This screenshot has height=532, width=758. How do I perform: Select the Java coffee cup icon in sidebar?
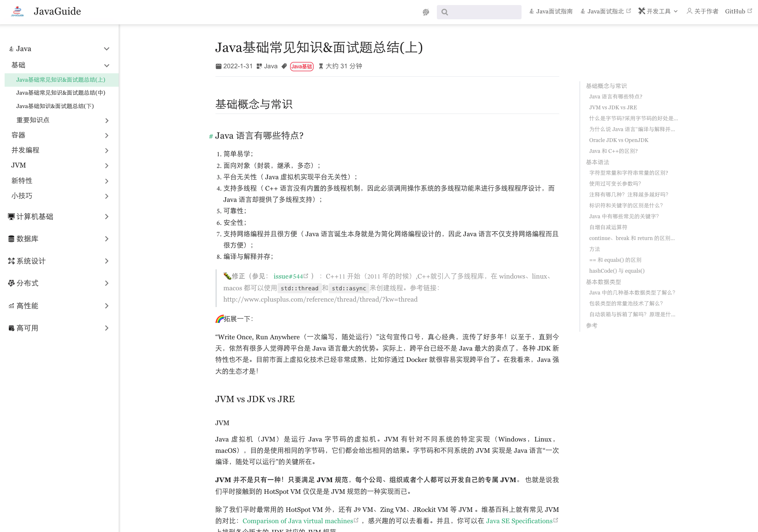11,49
